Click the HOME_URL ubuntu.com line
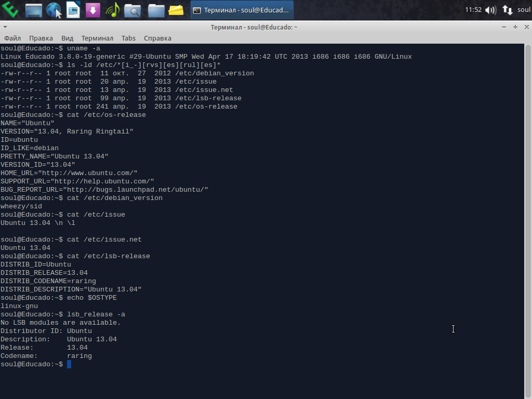The height and width of the screenshot is (399, 532). click(69, 173)
